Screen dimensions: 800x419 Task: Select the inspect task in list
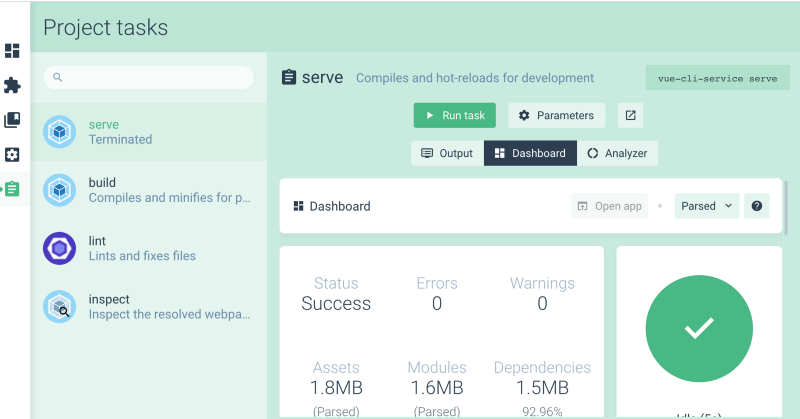click(x=148, y=306)
